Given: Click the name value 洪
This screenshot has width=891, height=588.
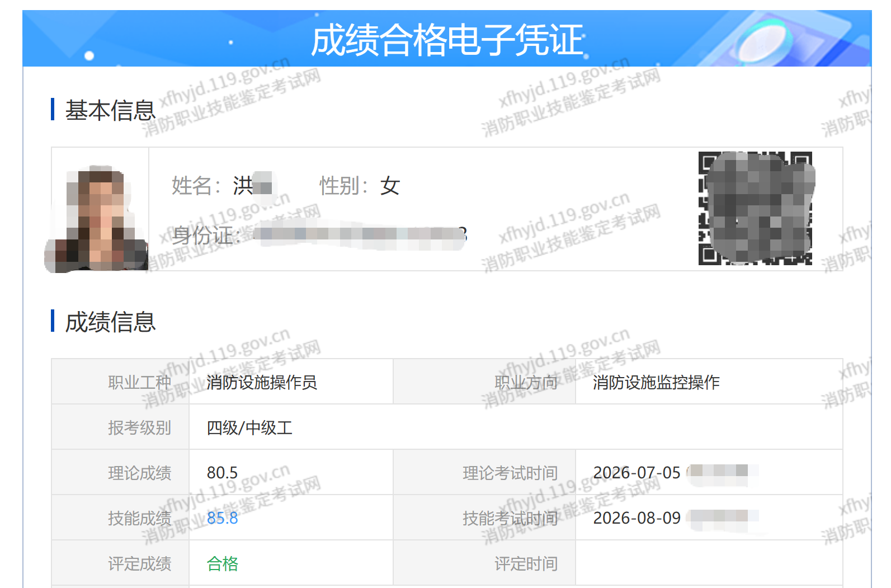Looking at the screenshot, I should tap(243, 185).
